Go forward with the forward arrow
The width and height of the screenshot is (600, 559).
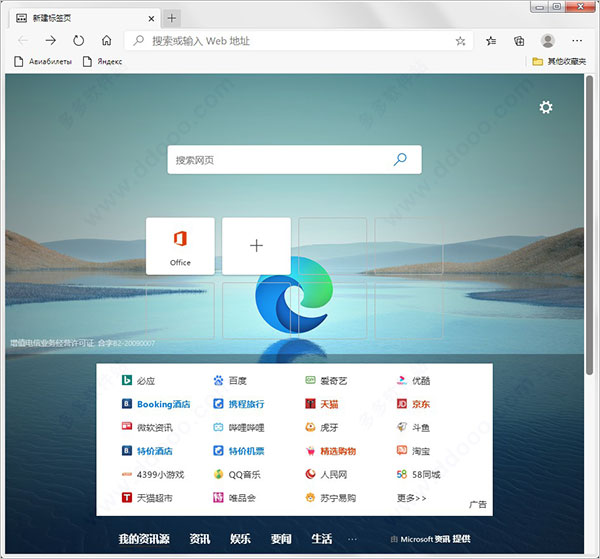click(51, 40)
